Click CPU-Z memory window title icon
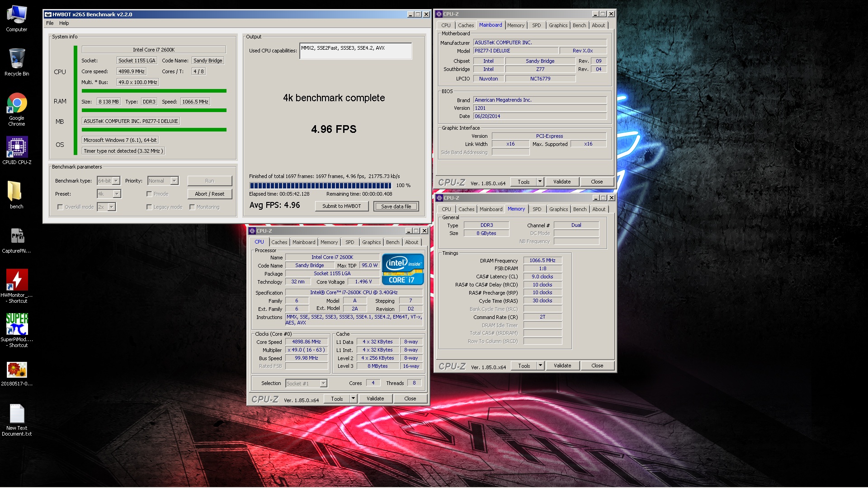The width and height of the screenshot is (868, 488). coord(439,198)
